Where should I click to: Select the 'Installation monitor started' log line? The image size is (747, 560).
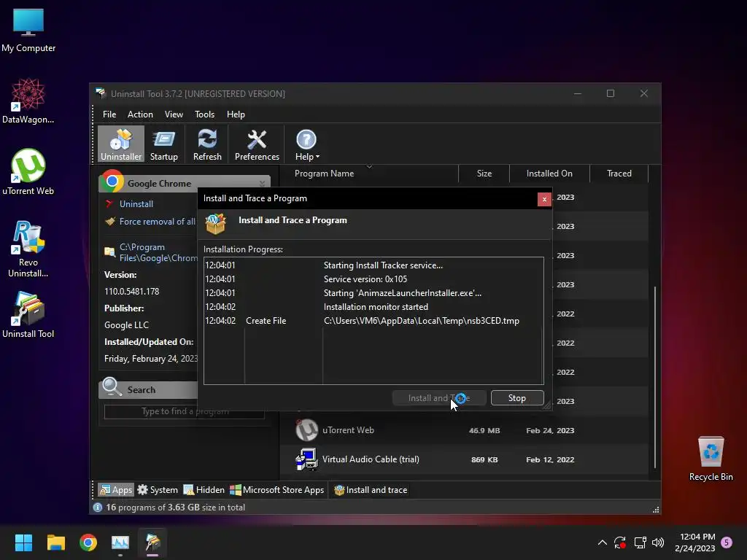click(x=373, y=307)
